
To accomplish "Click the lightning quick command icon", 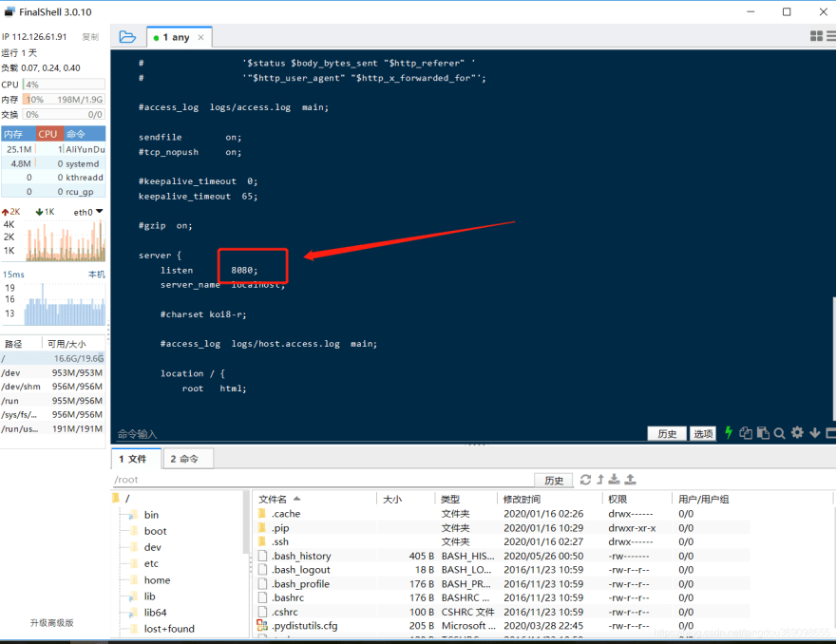I will (729, 432).
